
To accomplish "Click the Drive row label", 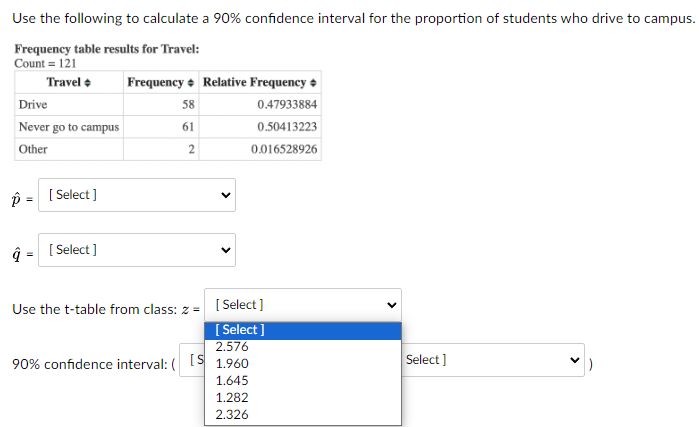I will (x=33, y=105).
